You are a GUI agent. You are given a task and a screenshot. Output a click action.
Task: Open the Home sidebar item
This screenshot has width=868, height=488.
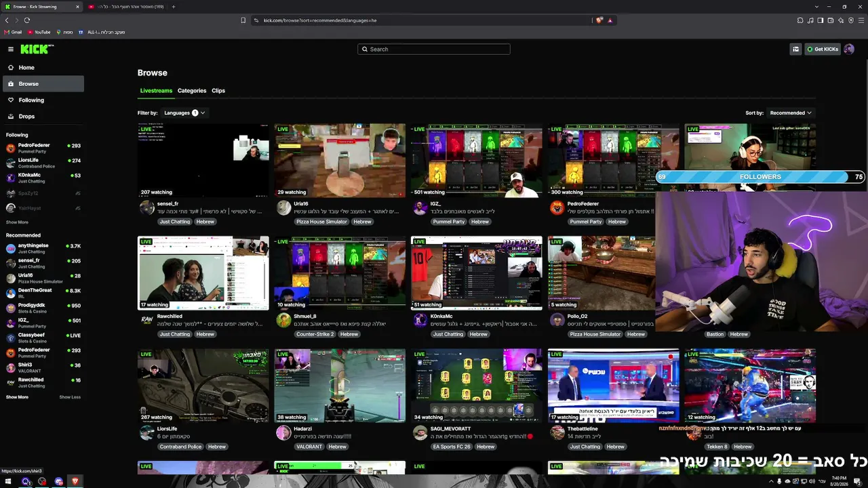43,68
